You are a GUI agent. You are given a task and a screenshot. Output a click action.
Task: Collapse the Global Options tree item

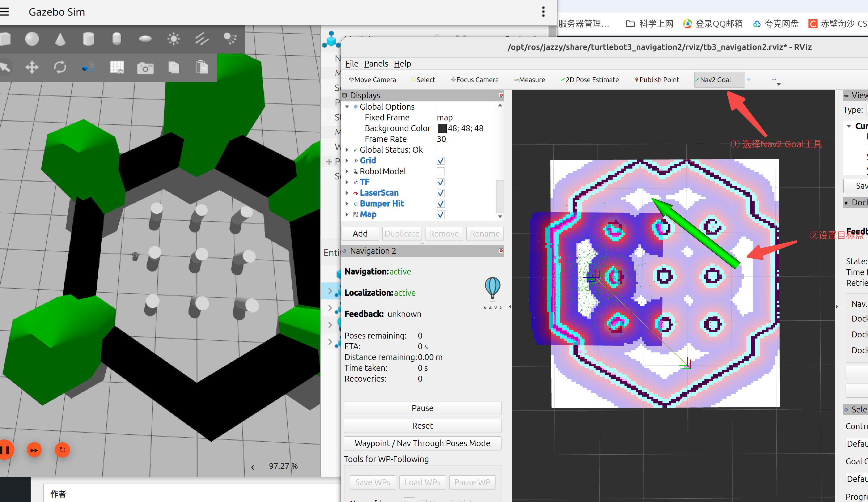coord(347,107)
